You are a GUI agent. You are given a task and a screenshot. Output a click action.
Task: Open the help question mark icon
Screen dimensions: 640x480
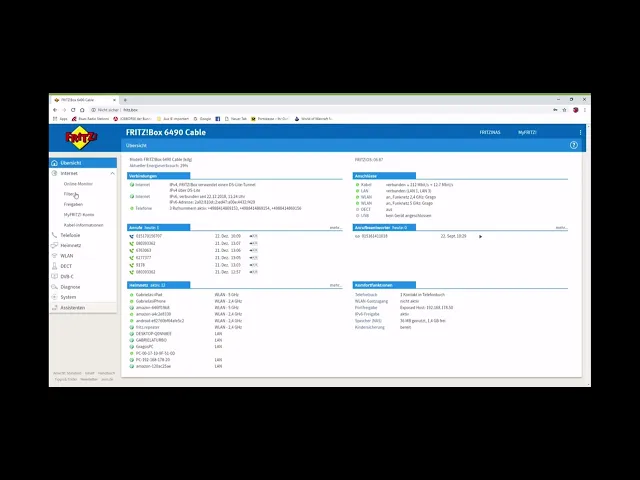tap(573, 145)
